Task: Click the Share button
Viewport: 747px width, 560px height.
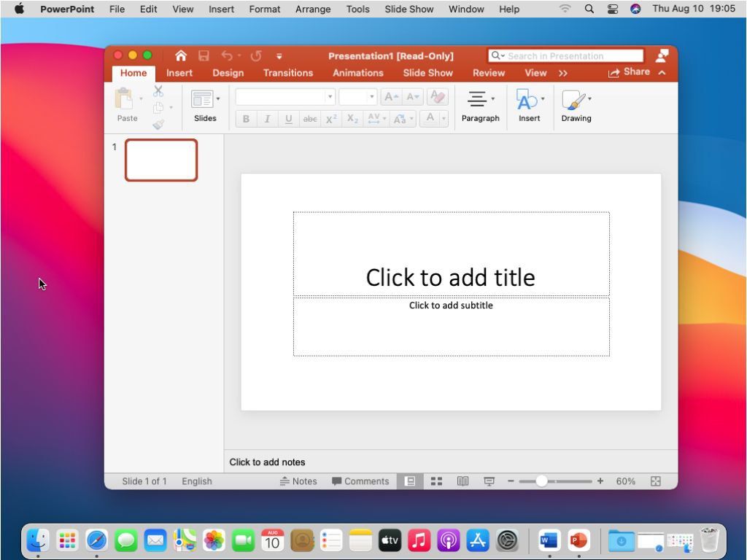Action: click(x=629, y=72)
